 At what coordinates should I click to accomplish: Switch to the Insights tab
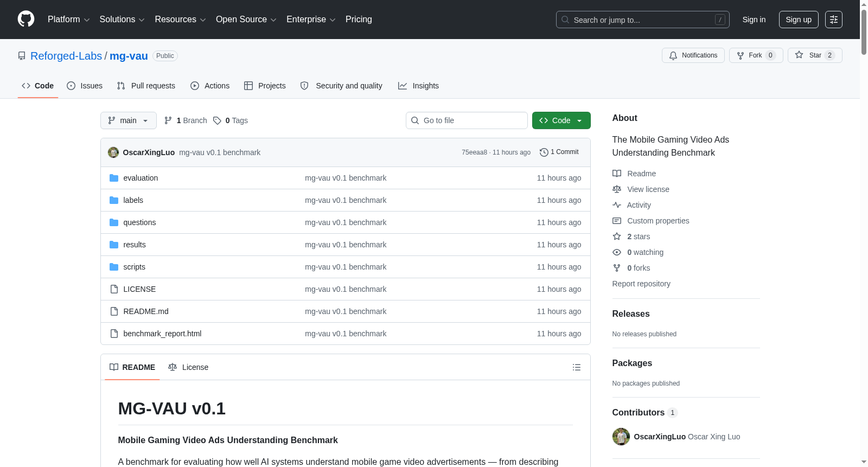[x=418, y=86]
